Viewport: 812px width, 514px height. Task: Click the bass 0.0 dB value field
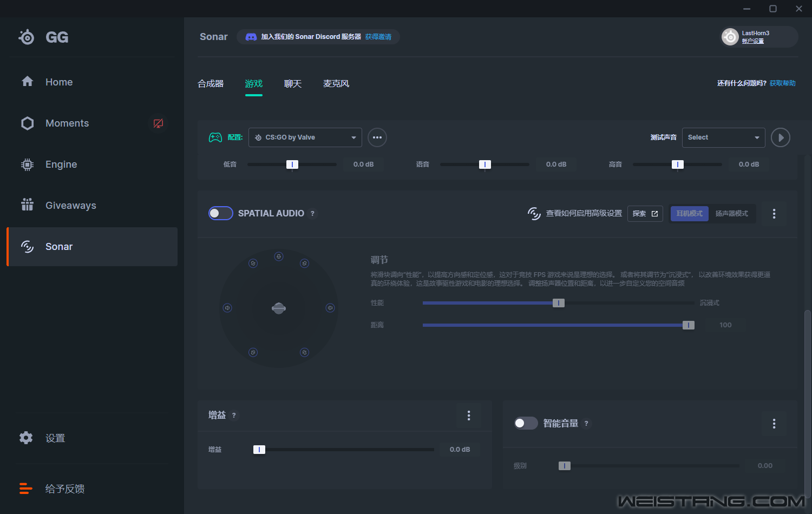364,164
